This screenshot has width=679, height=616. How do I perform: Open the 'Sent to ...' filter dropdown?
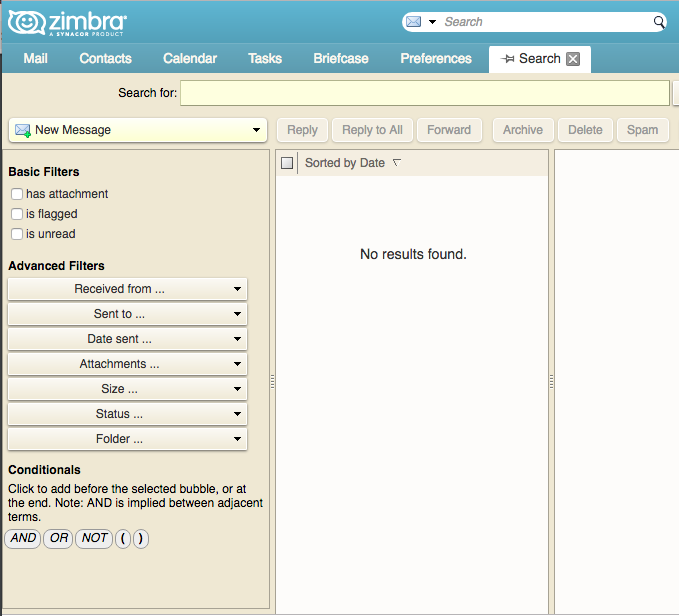127,314
